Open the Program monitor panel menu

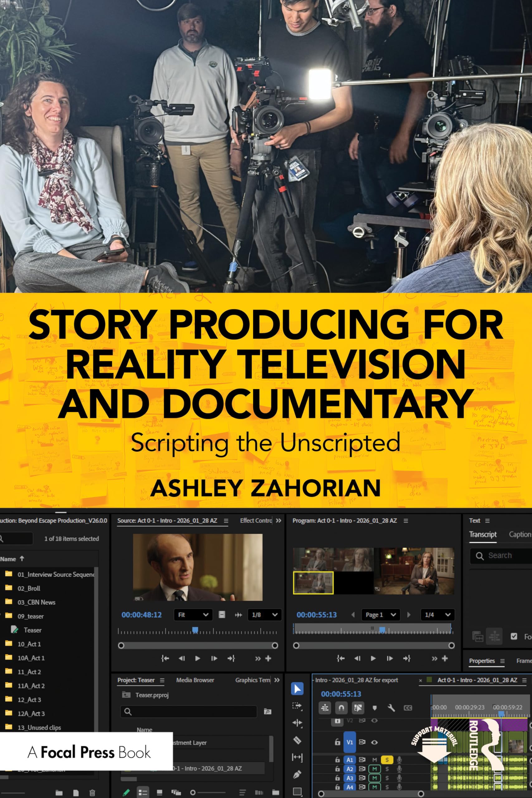[x=405, y=521]
